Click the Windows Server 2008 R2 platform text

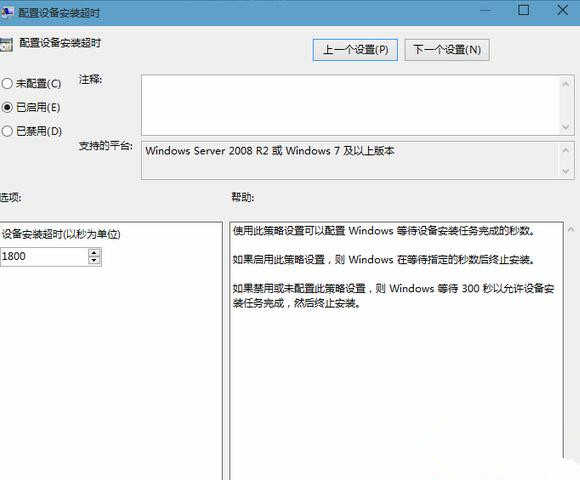270,151
